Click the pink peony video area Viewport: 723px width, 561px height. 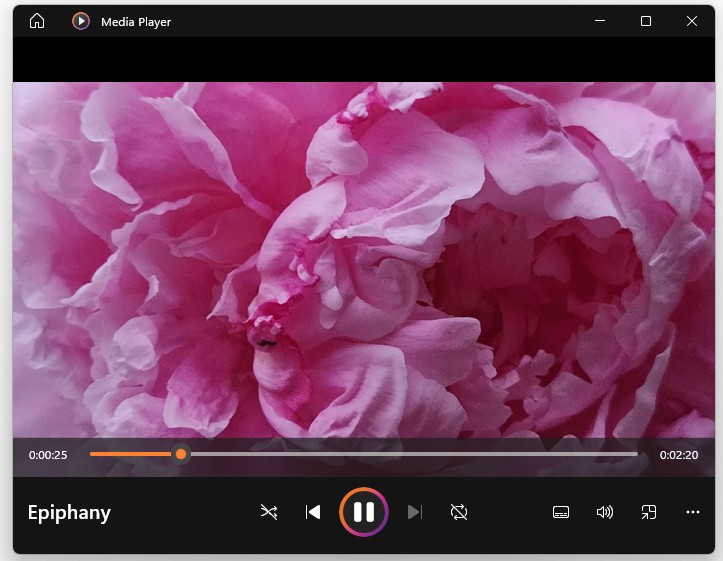(364, 260)
